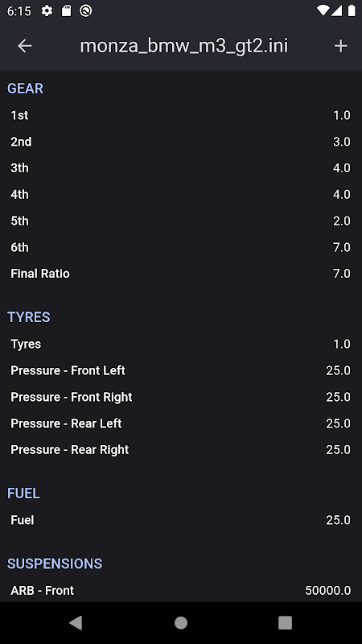The width and height of the screenshot is (362, 644).
Task: Tap the back arrow icon
Action: [x=25, y=46]
